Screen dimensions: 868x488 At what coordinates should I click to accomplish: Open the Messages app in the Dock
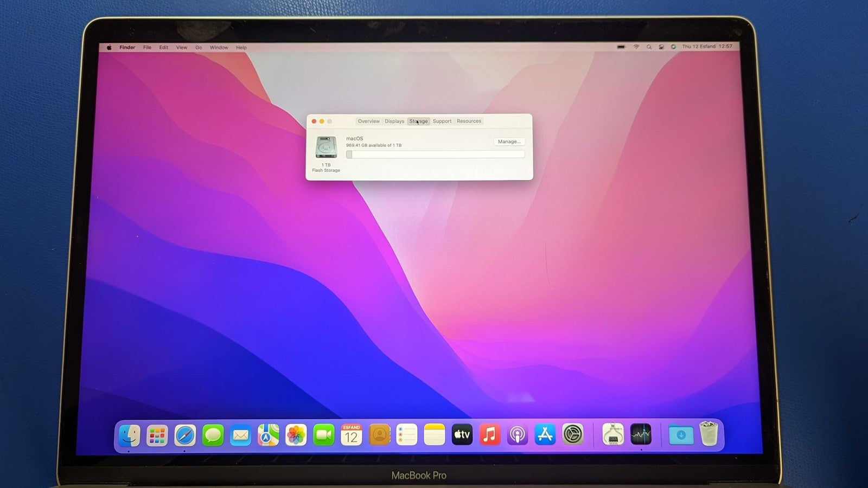pyautogui.click(x=213, y=435)
